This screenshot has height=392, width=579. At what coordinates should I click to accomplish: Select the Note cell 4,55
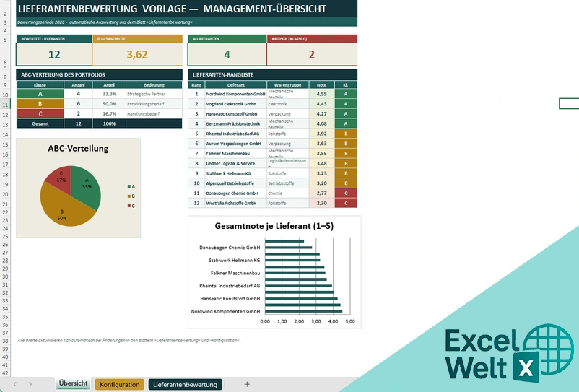[321, 94]
